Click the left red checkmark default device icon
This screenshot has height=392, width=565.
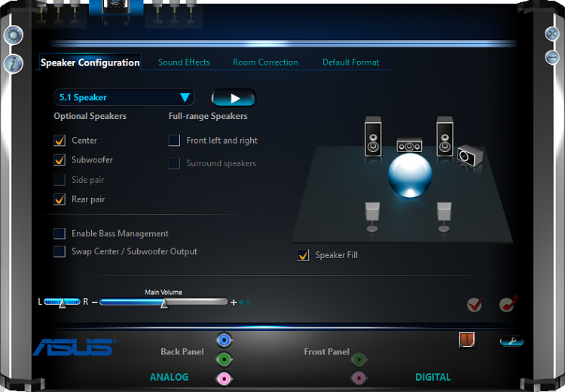point(475,304)
